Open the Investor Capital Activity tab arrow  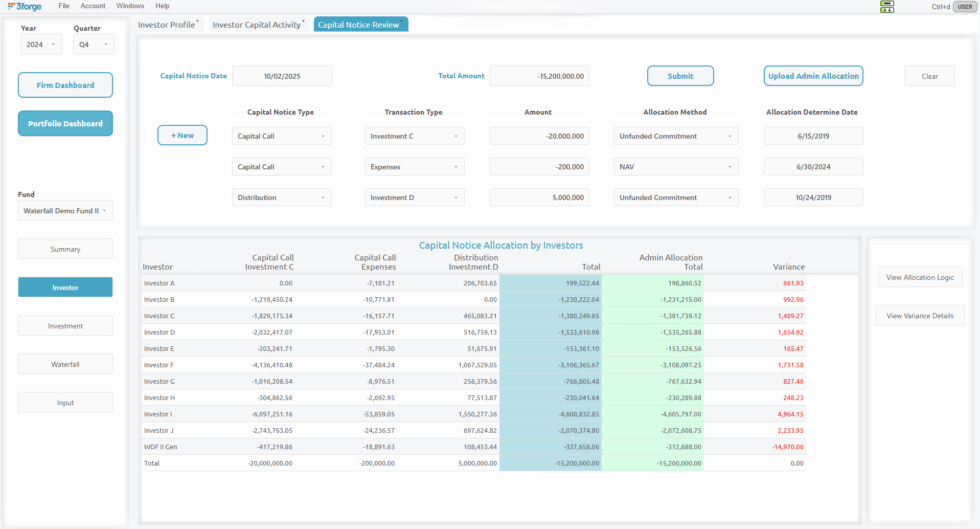click(x=304, y=21)
